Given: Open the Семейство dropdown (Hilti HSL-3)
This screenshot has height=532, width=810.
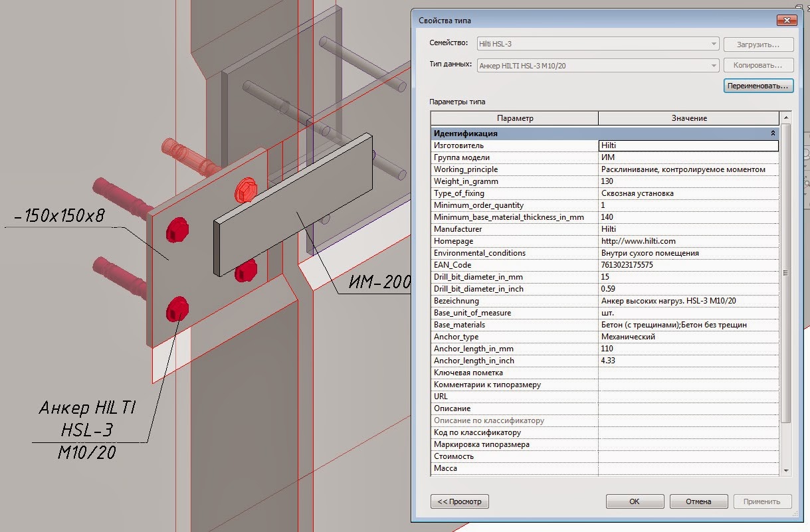Looking at the screenshot, I should click(598, 44).
